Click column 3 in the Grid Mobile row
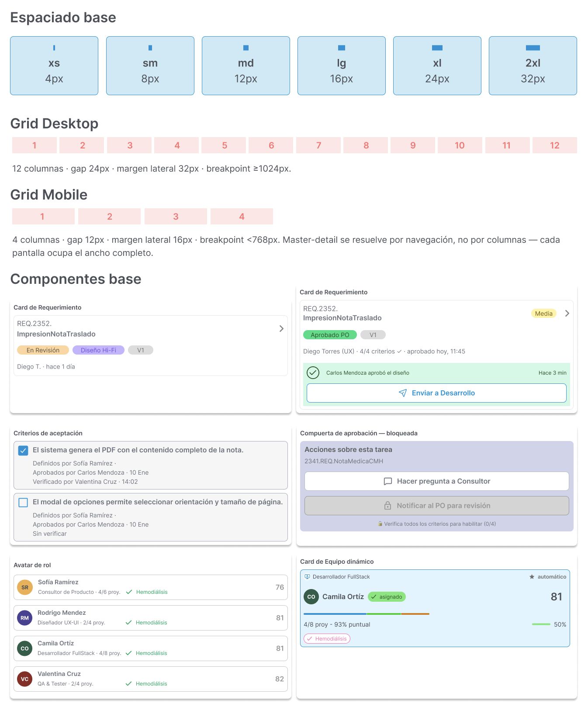The height and width of the screenshot is (710, 588). click(176, 217)
